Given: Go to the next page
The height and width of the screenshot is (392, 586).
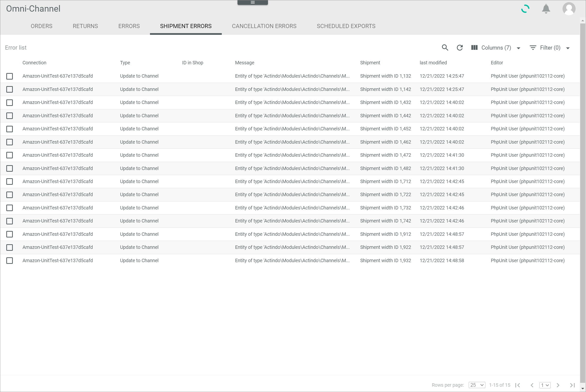Looking at the screenshot, I should coord(558,385).
